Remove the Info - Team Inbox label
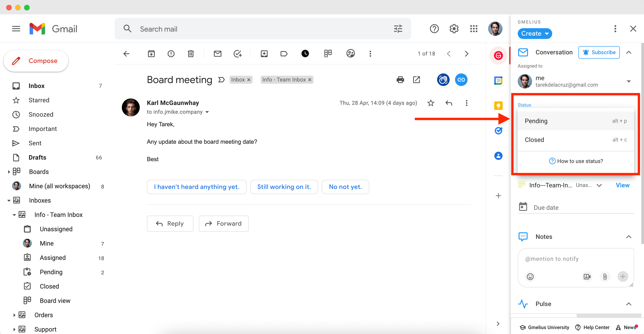This screenshot has width=644, height=334. point(310,80)
